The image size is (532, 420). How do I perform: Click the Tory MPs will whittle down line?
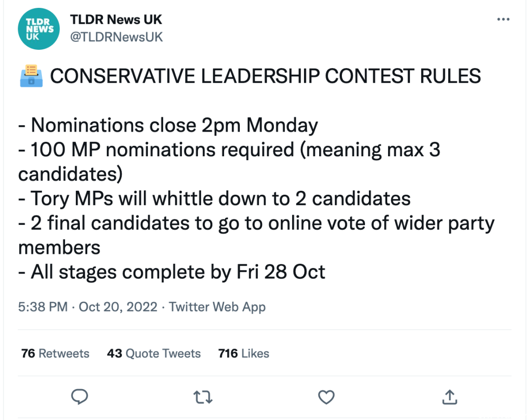214,199
